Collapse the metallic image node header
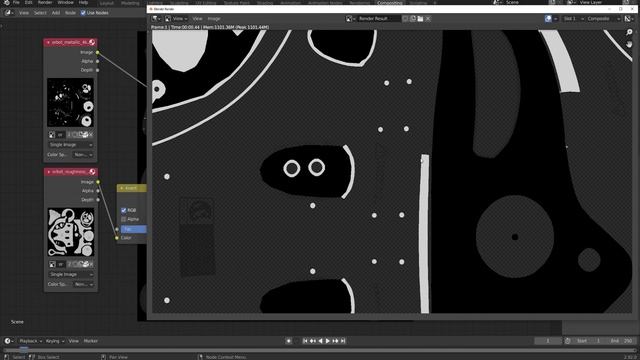 (x=48, y=42)
